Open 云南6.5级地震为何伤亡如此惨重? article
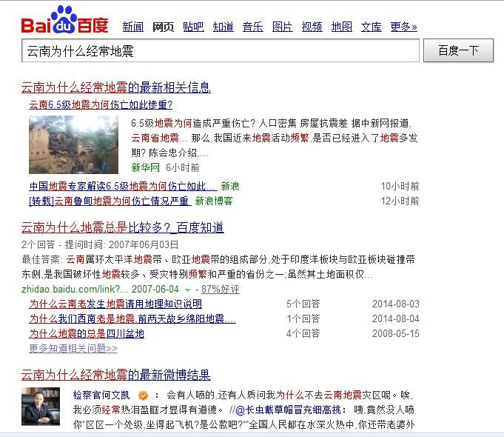The width and height of the screenshot is (504, 437). (x=101, y=104)
